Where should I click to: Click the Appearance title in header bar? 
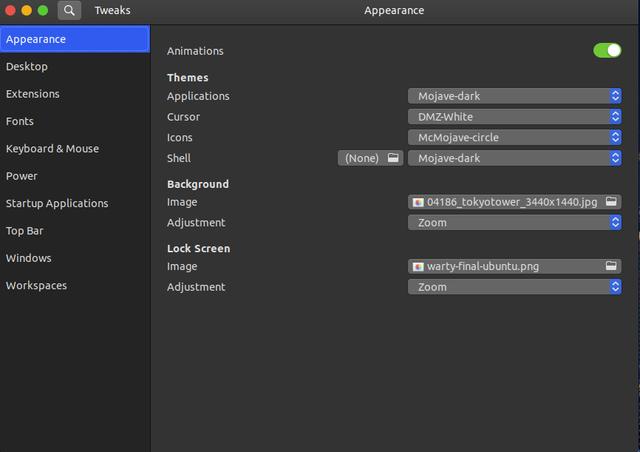pos(394,10)
